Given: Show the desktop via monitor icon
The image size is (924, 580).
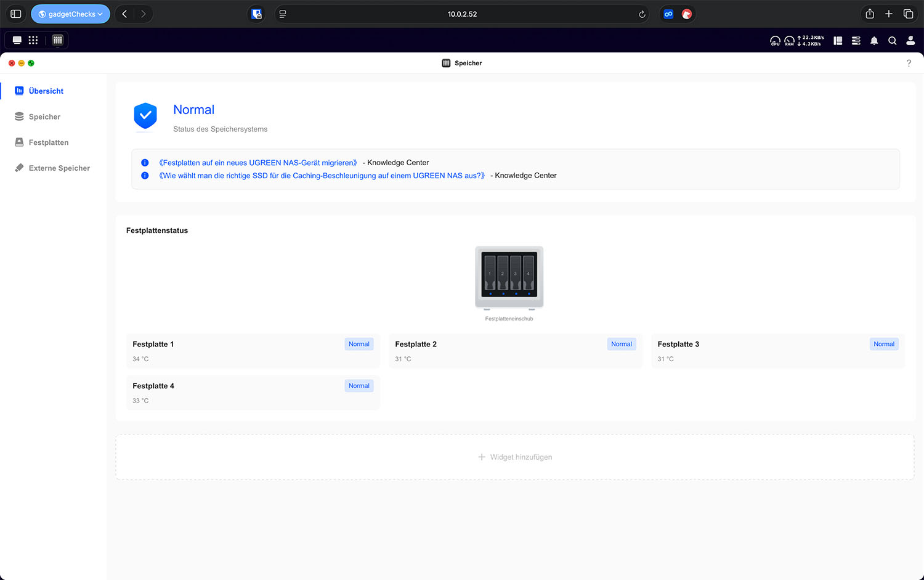Looking at the screenshot, I should point(17,40).
